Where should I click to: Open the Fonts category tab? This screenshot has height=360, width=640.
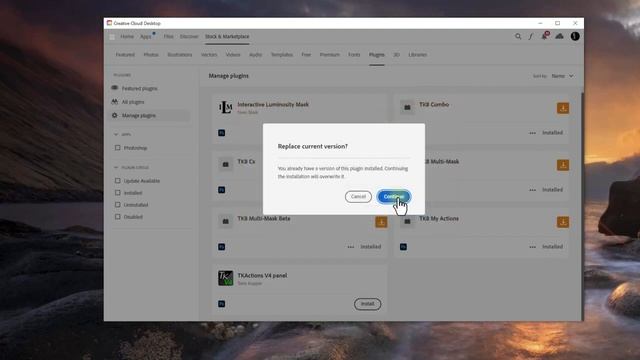coord(354,55)
